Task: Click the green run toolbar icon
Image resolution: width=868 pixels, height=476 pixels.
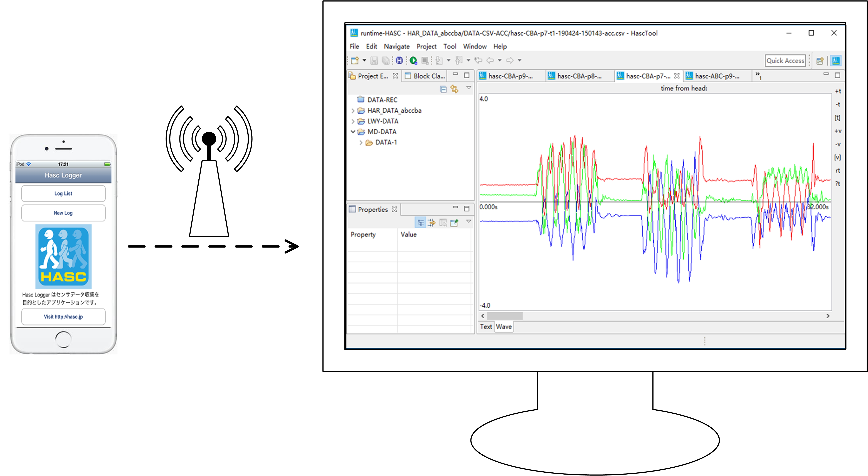Action: coord(413,61)
